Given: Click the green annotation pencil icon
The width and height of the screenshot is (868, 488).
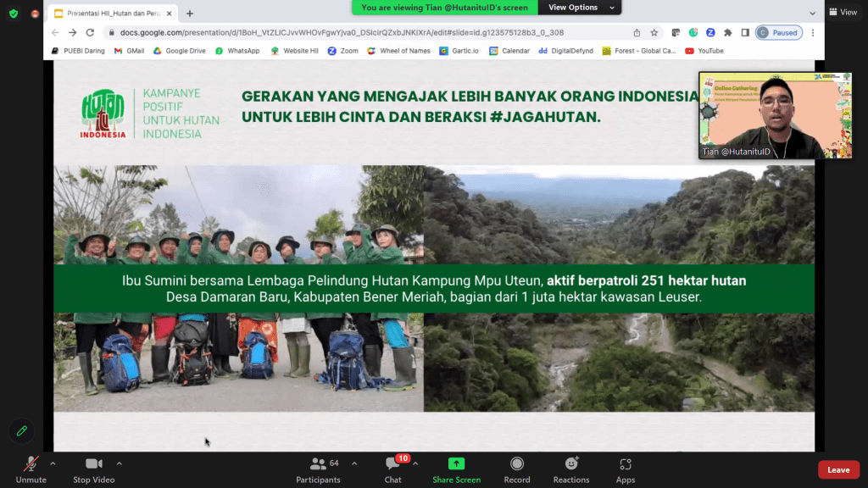Looking at the screenshot, I should coord(22,430).
